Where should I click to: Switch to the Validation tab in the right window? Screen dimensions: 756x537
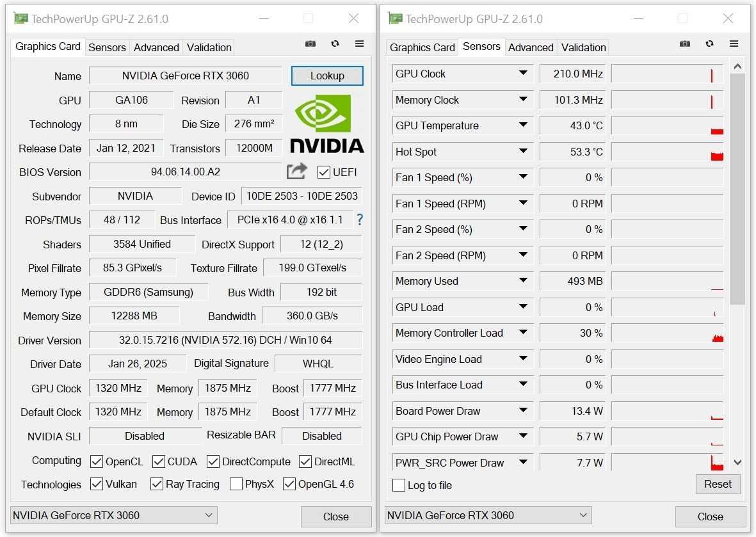(583, 47)
